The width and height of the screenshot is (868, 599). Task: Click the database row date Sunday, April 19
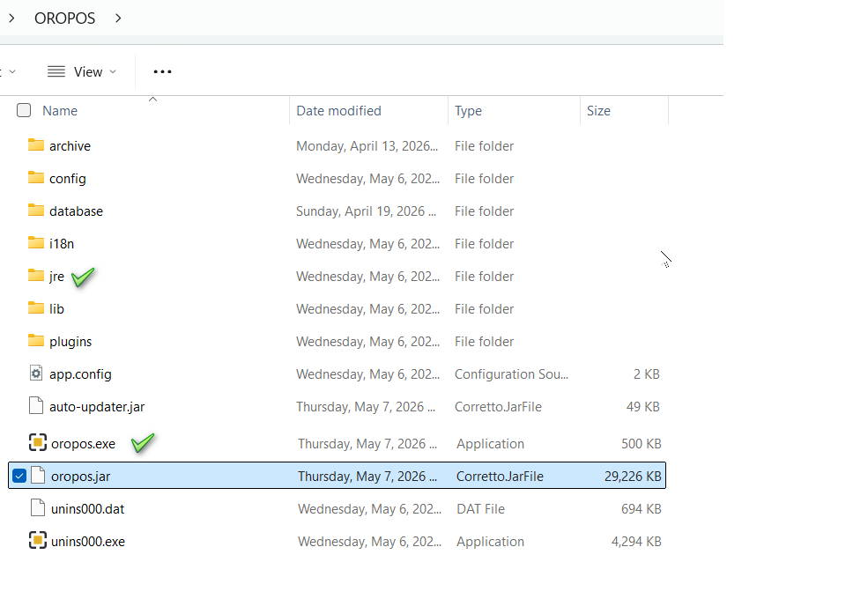pyautogui.click(x=366, y=211)
